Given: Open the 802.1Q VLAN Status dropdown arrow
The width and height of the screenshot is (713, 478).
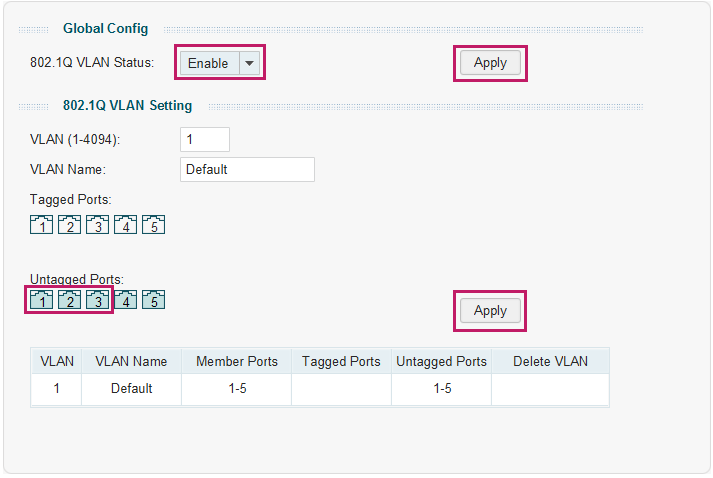Looking at the screenshot, I should pyautogui.click(x=249, y=63).
